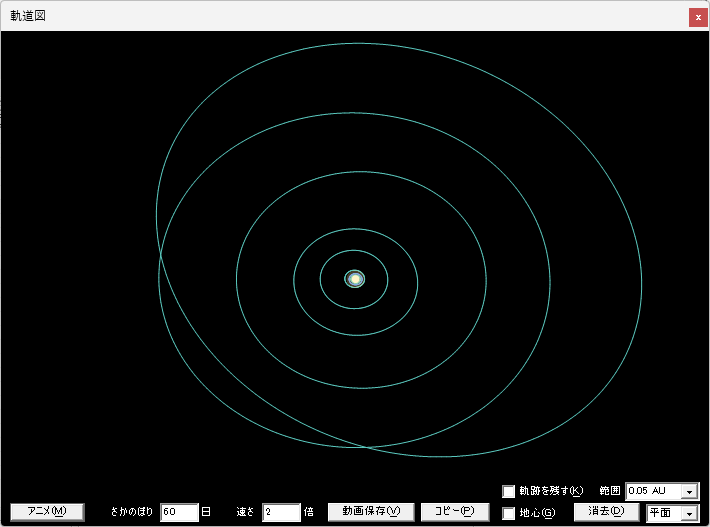Viewport: 710px width, 527px height.
Task: Open the 範囲 0.05 AU dropdown arrow
Action: 689,491
